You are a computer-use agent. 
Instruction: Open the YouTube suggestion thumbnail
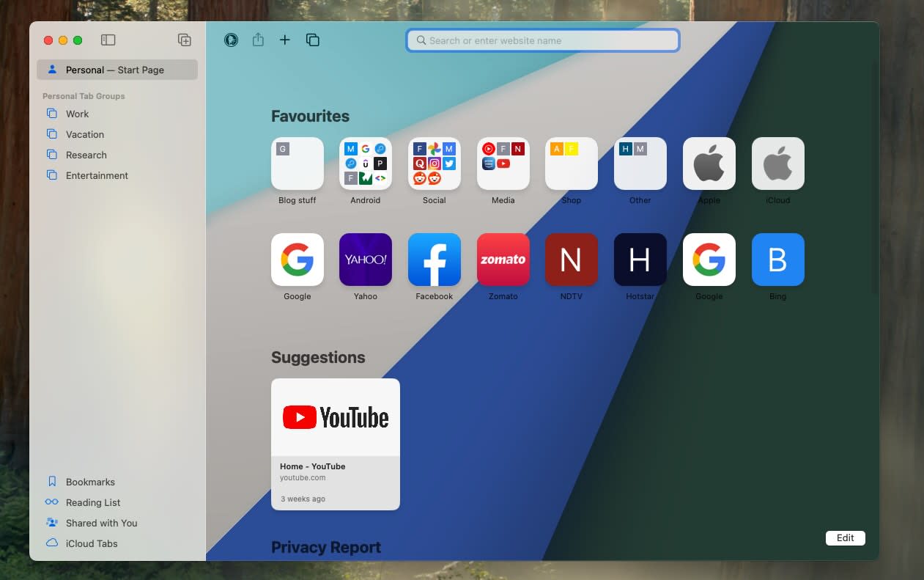pos(336,417)
